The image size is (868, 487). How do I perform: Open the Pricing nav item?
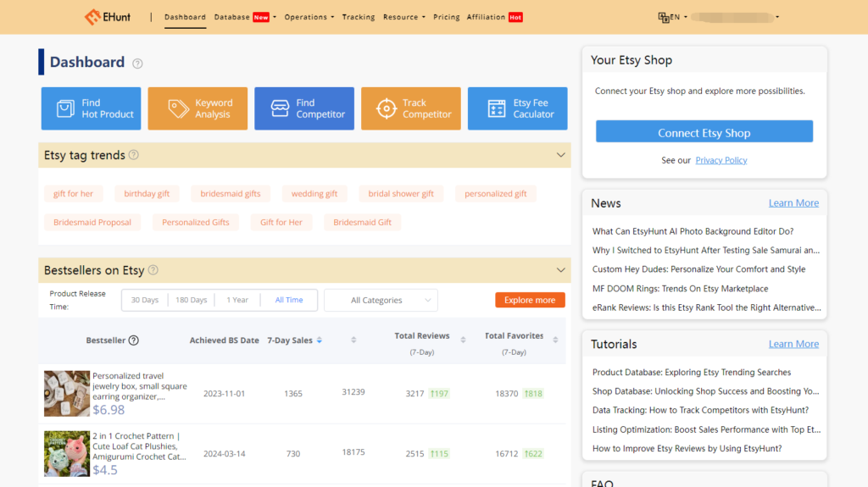point(446,17)
